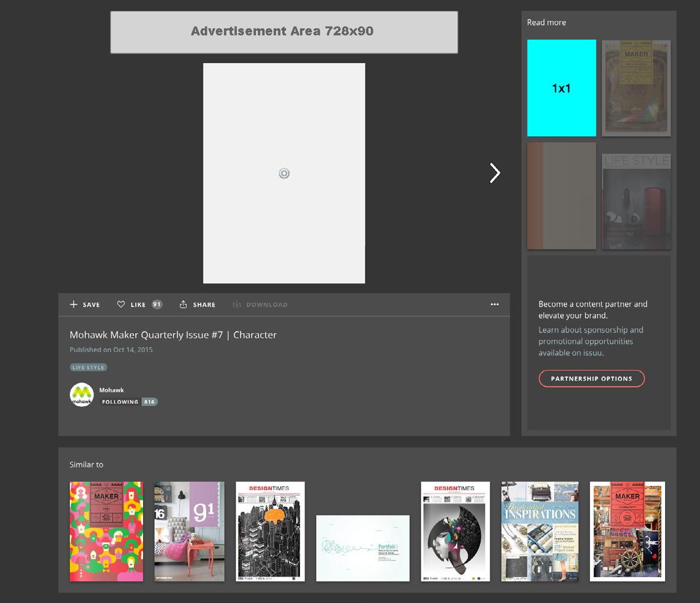Click the heart Like icon
This screenshot has width=700, height=603.
[121, 305]
